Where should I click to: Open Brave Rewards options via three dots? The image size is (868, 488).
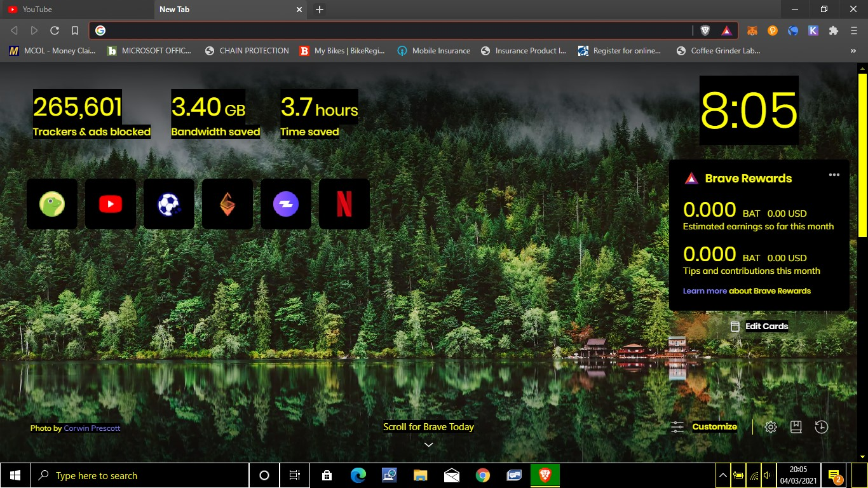834,175
